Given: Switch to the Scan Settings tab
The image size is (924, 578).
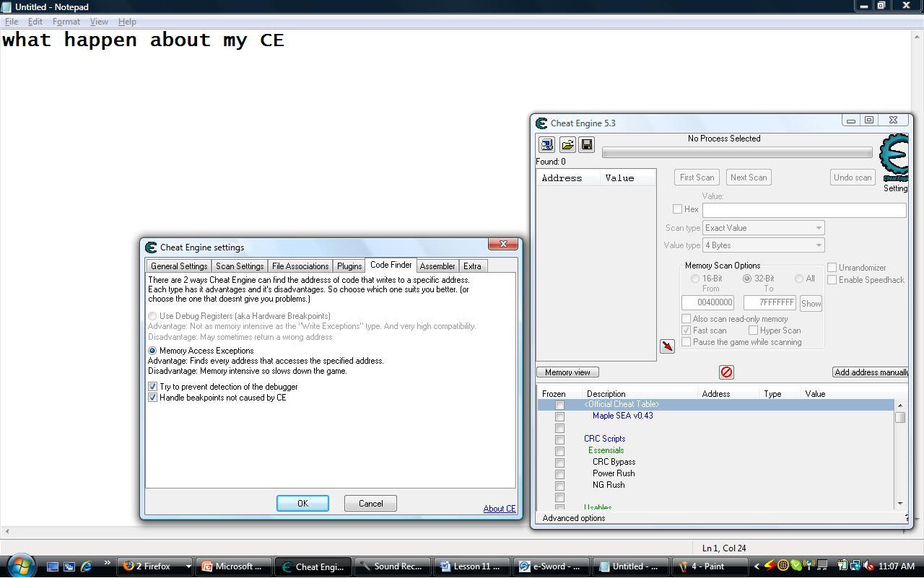Looking at the screenshot, I should tap(240, 266).
